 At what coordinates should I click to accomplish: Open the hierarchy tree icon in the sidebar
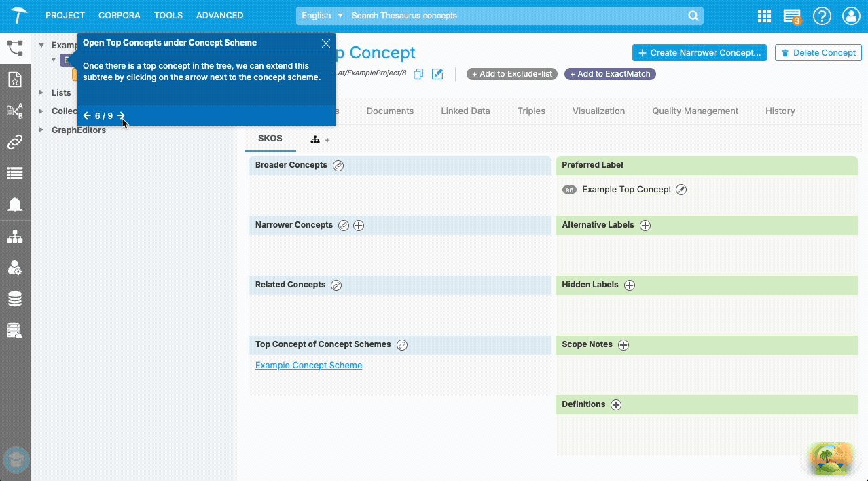(x=15, y=236)
